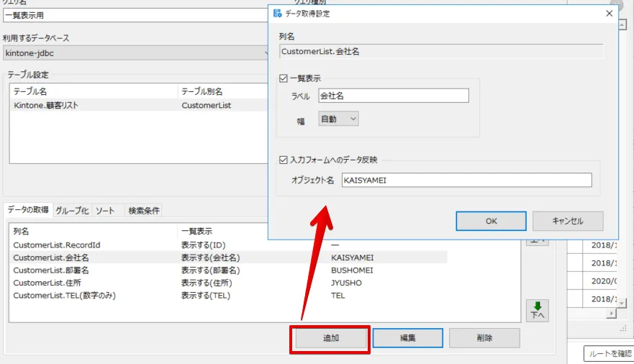Screen dimensions: 634x364
Task: Click the 編集 button
Action: tap(407, 338)
